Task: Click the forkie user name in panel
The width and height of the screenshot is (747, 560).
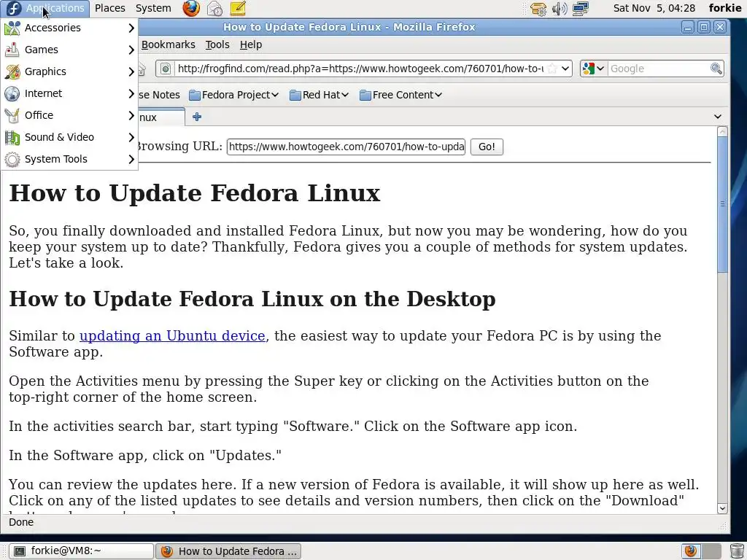Action: (724, 8)
